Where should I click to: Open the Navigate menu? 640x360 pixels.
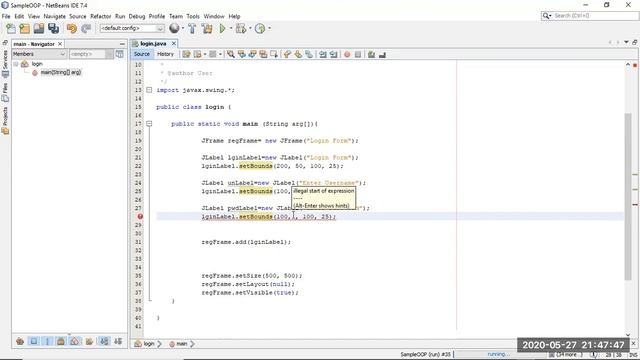pos(55,16)
